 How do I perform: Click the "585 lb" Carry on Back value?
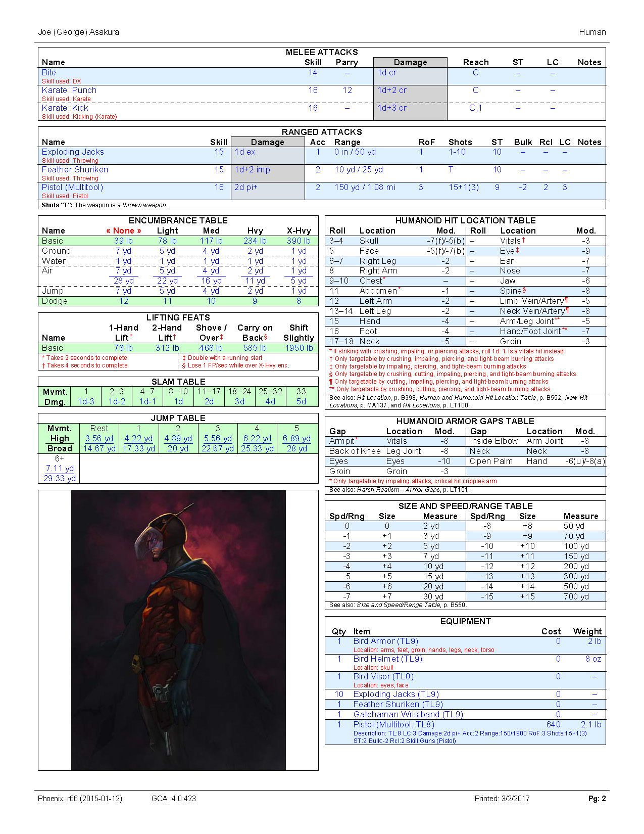point(255,348)
